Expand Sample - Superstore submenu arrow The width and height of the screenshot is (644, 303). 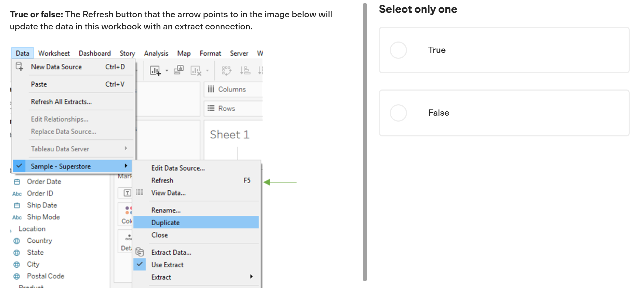[126, 166]
